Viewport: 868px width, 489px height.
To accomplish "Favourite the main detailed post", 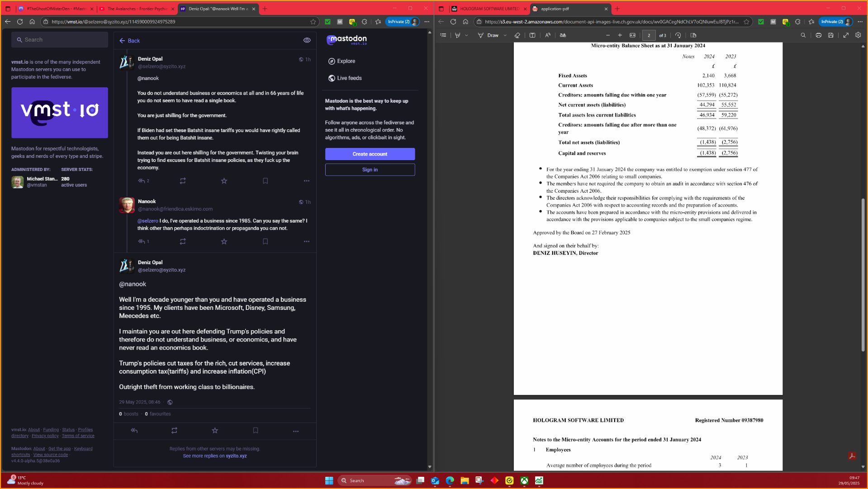I will click(x=215, y=431).
